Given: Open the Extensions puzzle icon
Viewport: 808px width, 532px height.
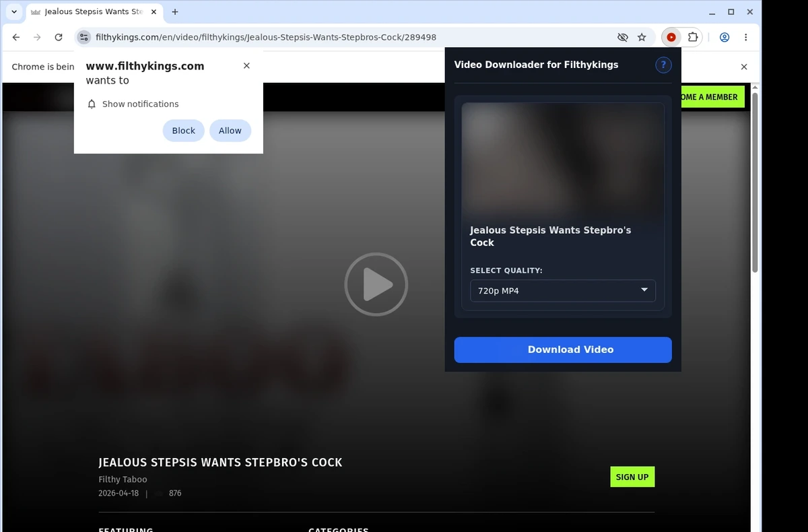Looking at the screenshot, I should coord(693,38).
